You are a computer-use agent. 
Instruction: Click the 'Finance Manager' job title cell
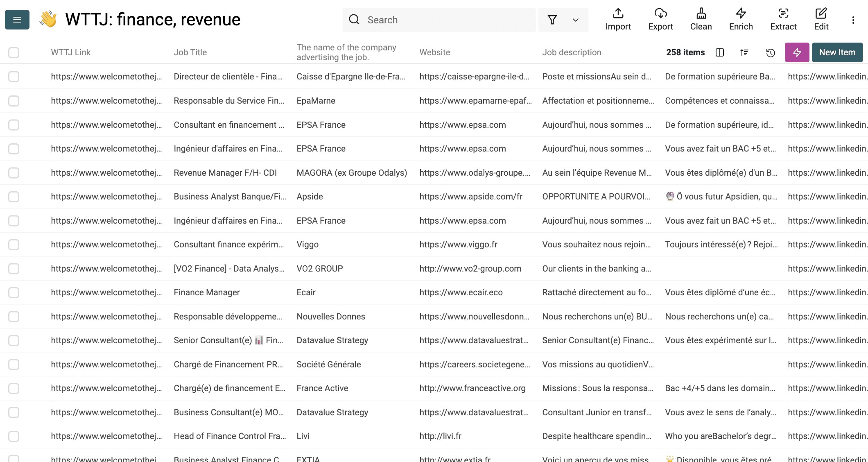[207, 292]
